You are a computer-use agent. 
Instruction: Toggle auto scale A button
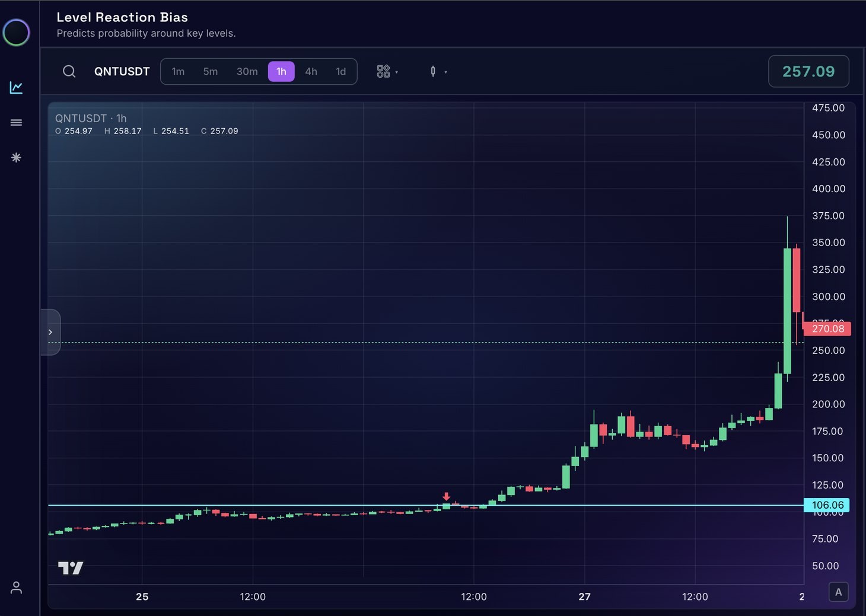838,592
